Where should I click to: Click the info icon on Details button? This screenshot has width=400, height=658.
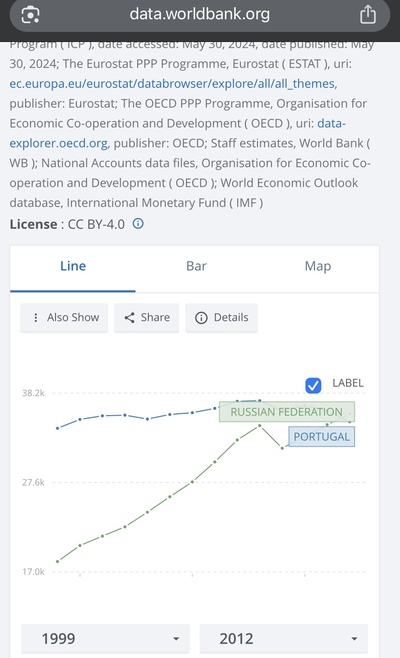click(201, 318)
